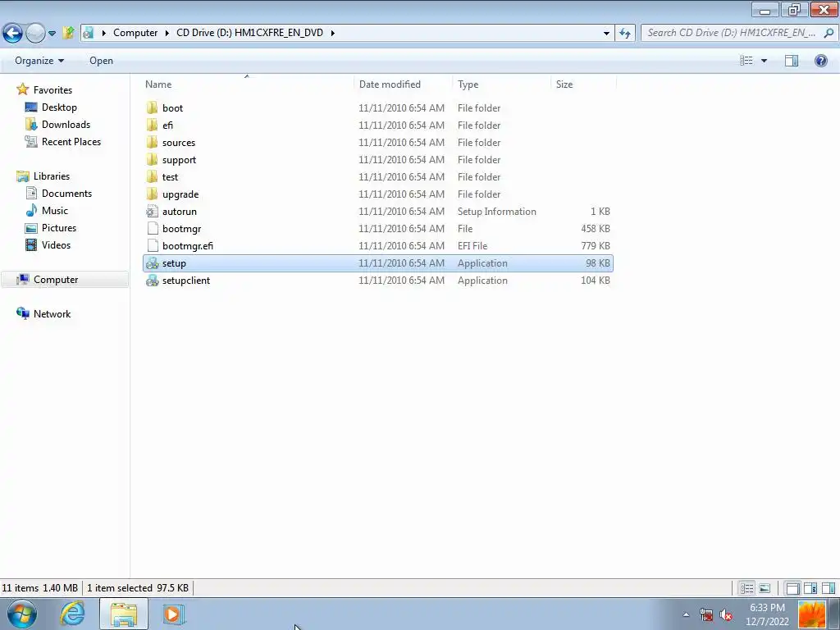The image size is (840, 630).
Task: Select the bootmgr file icon
Action: click(x=152, y=228)
